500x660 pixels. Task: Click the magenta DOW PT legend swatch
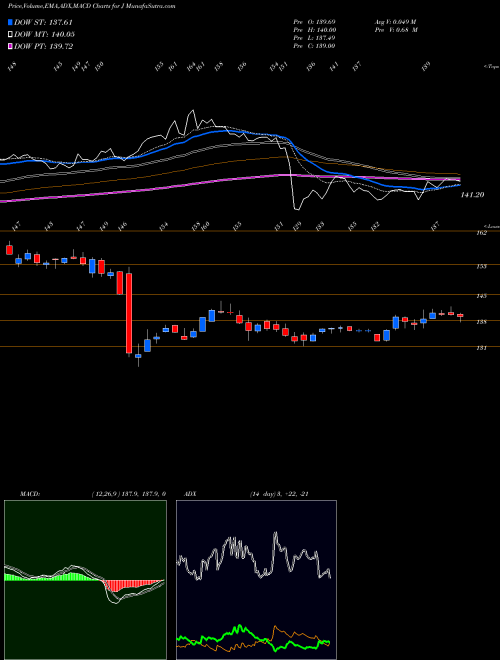(10, 46)
